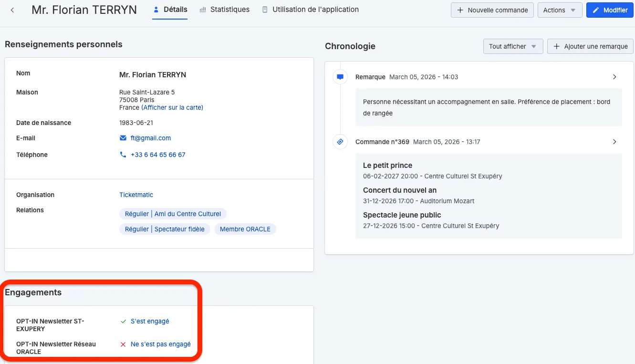
Task: Click the Spectateur fidèle relation tag
Action: [x=165, y=229]
